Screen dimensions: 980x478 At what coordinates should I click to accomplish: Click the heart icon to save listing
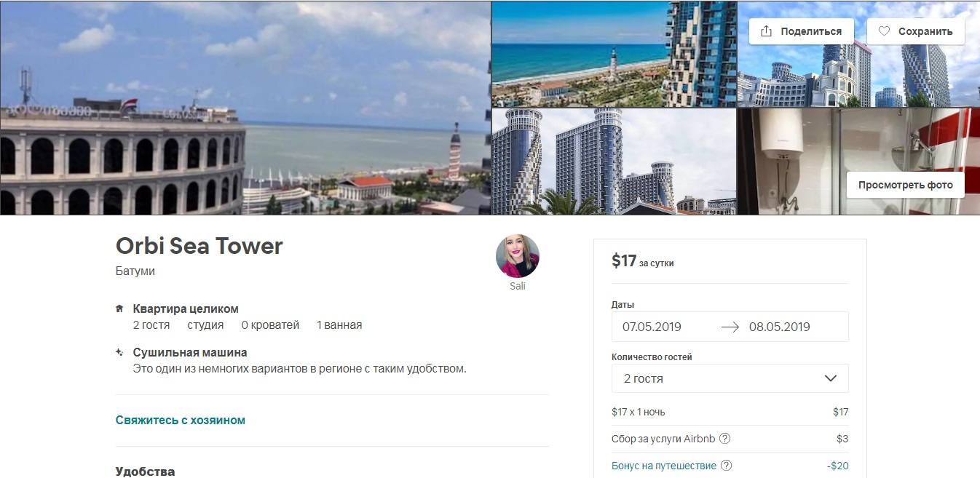tap(884, 31)
